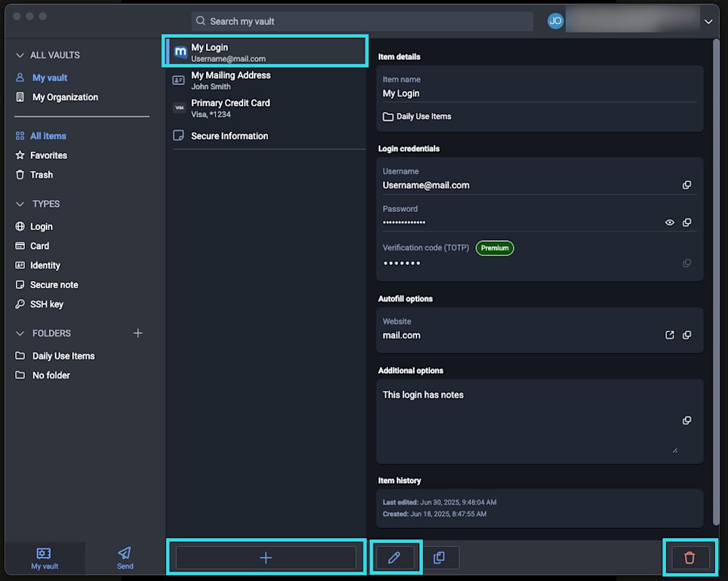Open the No folder filter
The height and width of the screenshot is (581, 728).
51,375
